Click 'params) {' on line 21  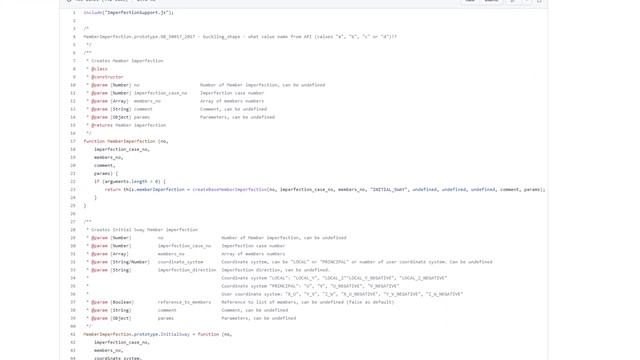pyautogui.click(x=106, y=173)
